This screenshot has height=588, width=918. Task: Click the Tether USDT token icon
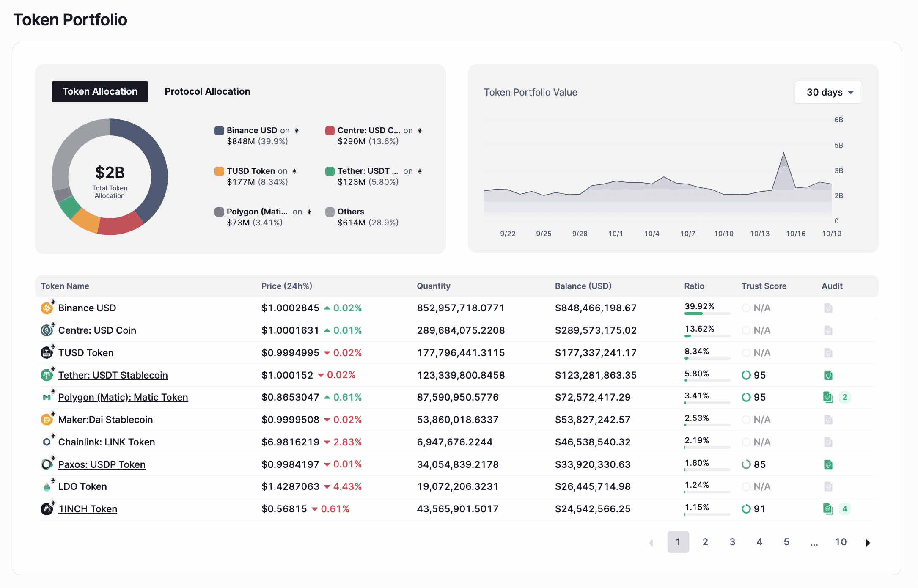47,375
